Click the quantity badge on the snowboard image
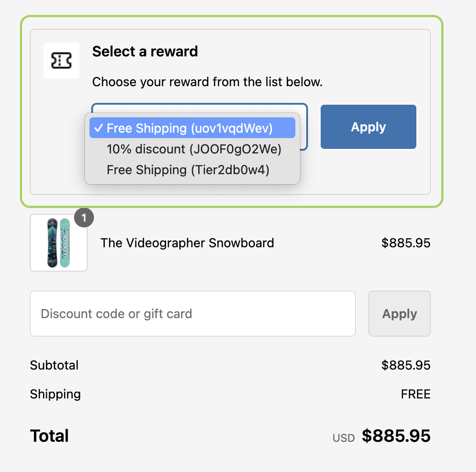 point(83,217)
